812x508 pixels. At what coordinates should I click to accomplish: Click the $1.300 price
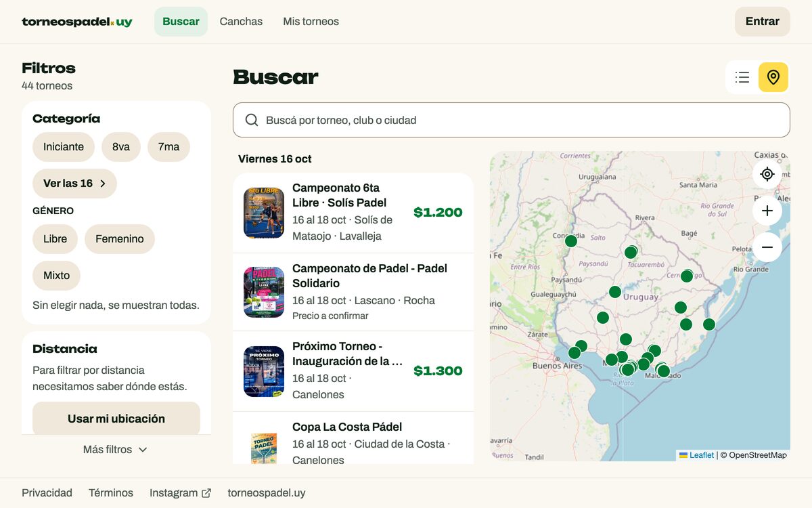438,371
